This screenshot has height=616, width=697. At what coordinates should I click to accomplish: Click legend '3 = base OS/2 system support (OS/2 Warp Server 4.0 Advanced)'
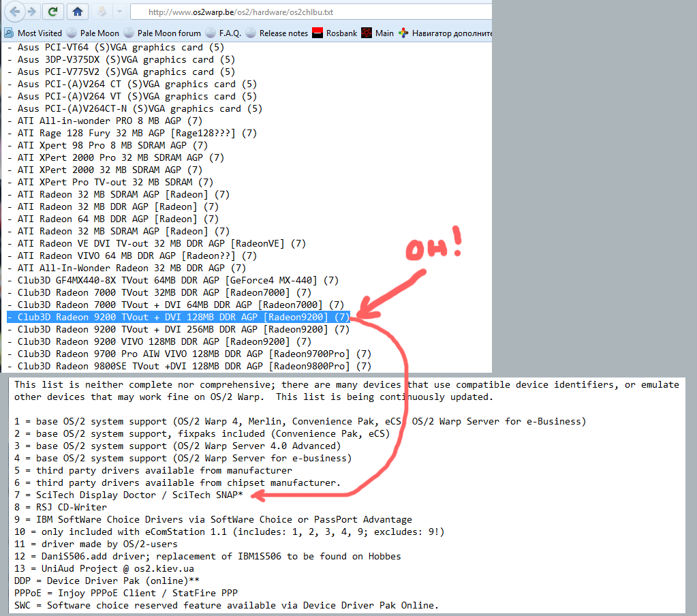pyautogui.click(x=177, y=446)
